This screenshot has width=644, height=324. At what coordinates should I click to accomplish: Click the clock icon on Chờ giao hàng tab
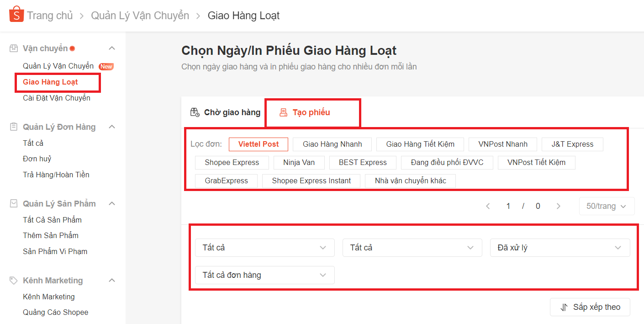pyautogui.click(x=195, y=112)
